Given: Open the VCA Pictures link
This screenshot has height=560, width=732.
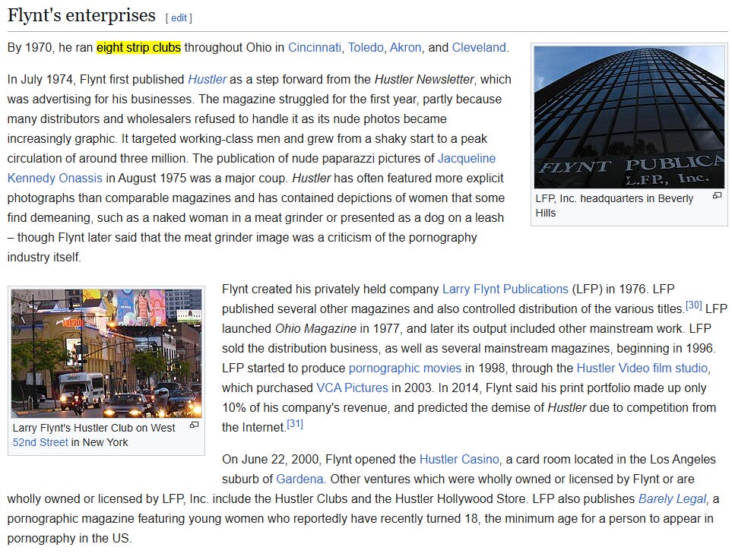Looking at the screenshot, I should 352,388.
